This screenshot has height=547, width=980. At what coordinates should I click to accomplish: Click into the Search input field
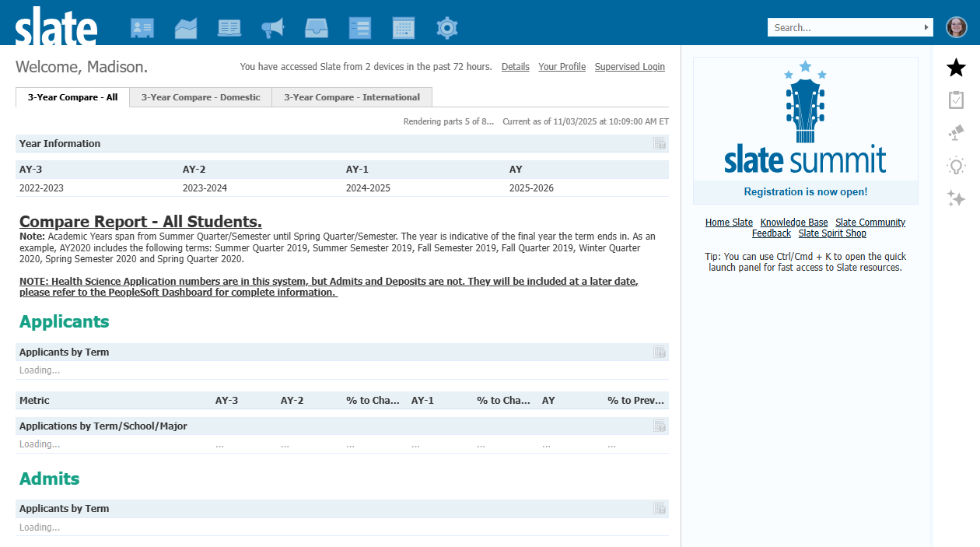coord(844,27)
